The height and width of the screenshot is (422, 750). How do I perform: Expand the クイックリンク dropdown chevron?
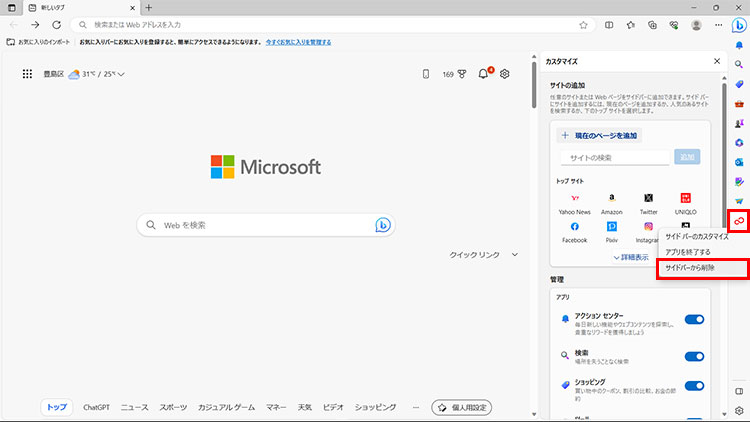click(515, 255)
